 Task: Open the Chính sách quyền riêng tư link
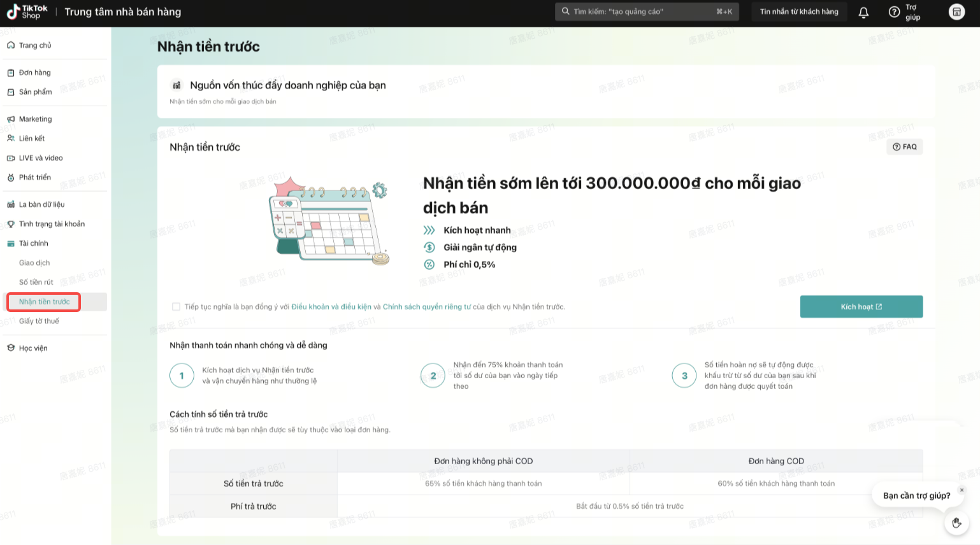tap(426, 307)
